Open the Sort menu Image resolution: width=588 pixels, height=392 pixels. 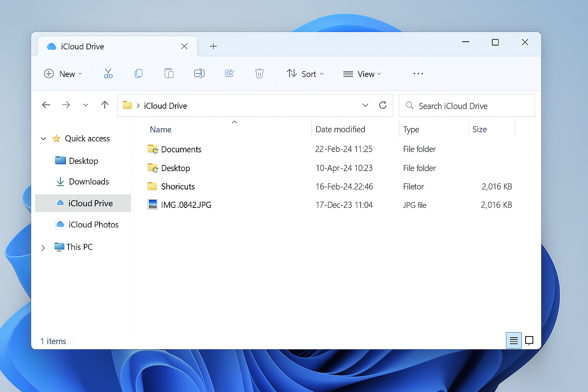tap(305, 73)
